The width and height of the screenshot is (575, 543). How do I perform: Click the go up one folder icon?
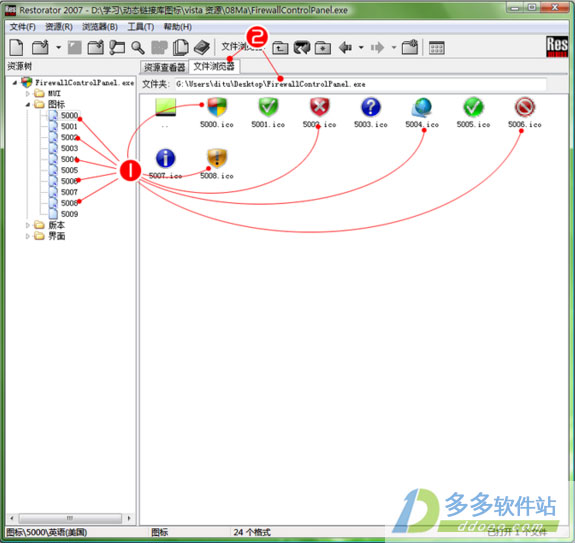(280, 48)
